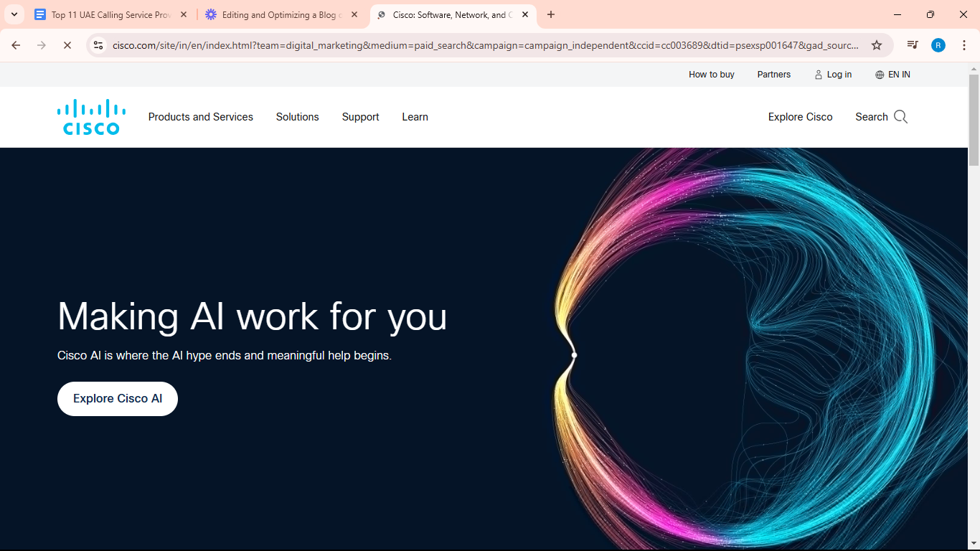Go back to the previous page

point(16,45)
